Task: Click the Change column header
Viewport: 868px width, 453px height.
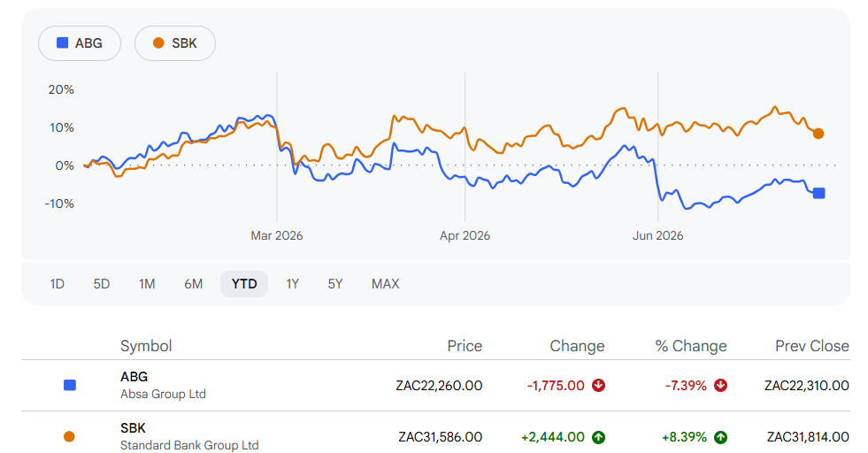Action: 577,346
